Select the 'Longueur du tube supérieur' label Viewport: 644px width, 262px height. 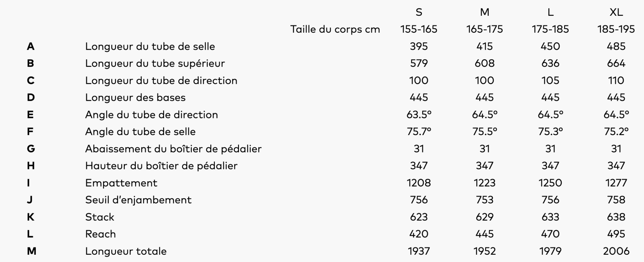155,64
